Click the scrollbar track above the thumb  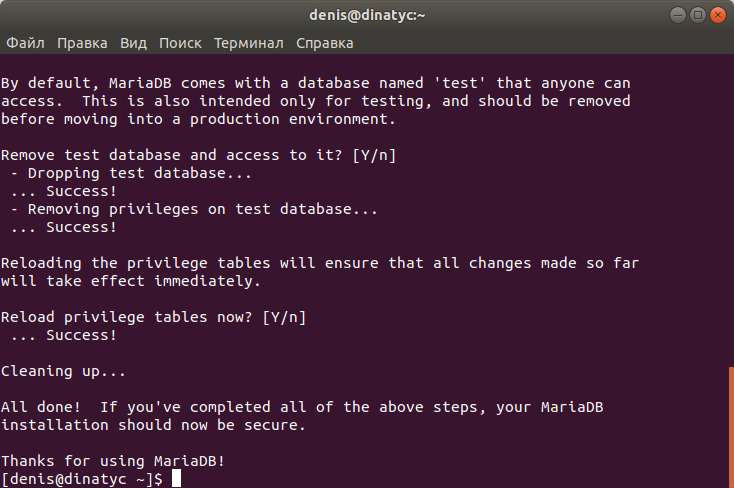(x=731, y=211)
